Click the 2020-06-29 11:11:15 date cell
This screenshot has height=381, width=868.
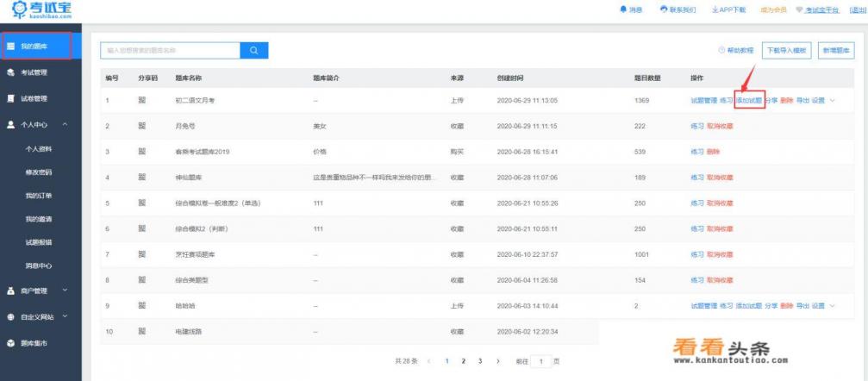tap(527, 126)
